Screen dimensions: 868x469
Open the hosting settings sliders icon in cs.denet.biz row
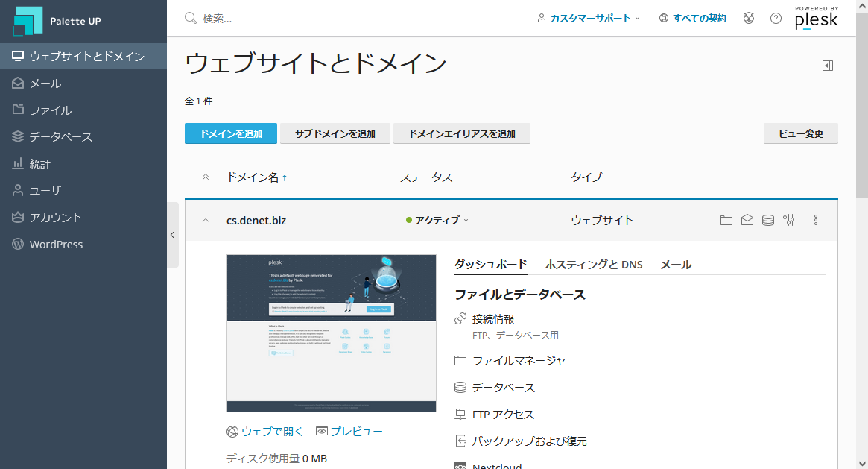pos(789,221)
